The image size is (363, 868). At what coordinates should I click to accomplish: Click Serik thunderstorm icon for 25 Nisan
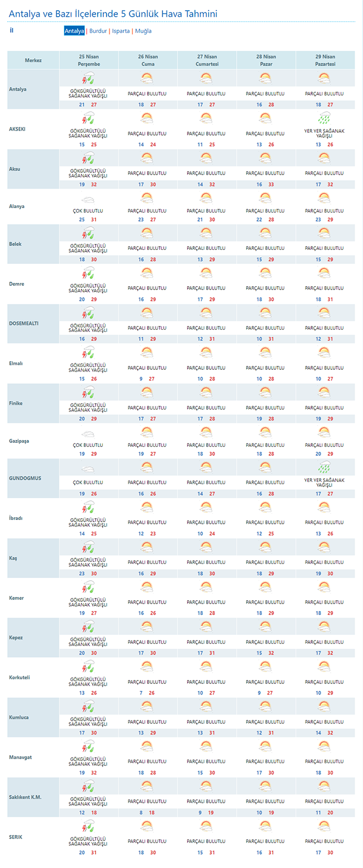click(x=88, y=824)
